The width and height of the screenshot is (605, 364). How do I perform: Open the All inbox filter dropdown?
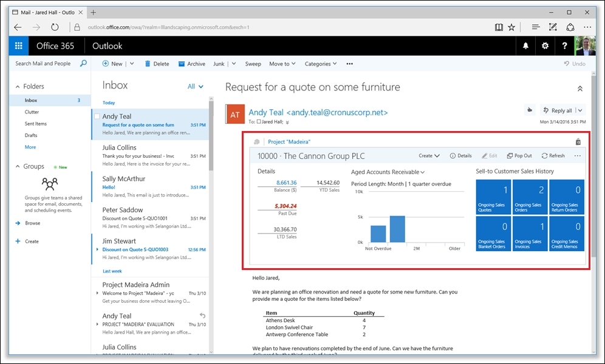tap(195, 86)
